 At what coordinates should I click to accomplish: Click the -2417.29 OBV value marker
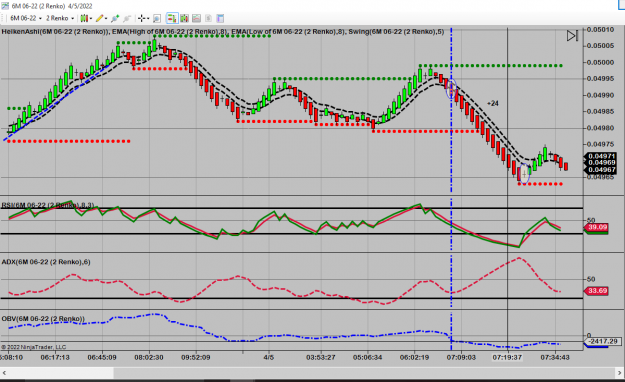603,341
